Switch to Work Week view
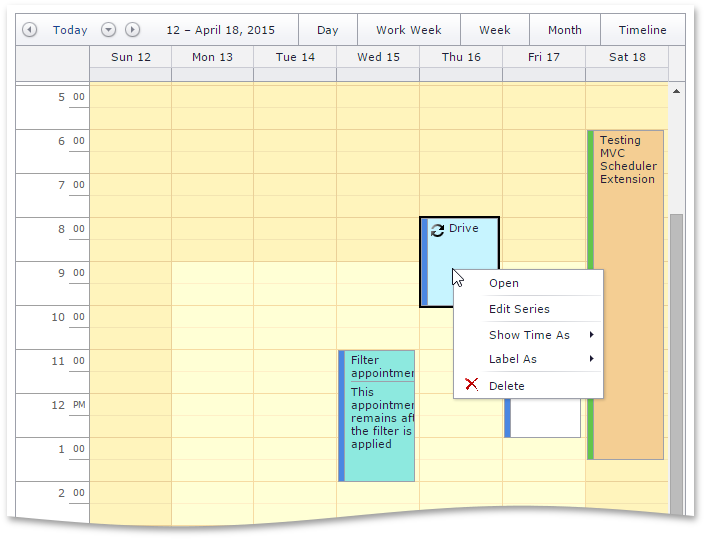Viewport: 707px width, 542px height. (409, 30)
